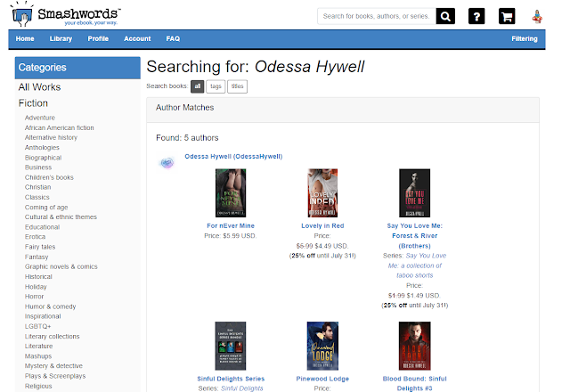This screenshot has width=570, height=392.
Task: Open the Pinewood Lodge title link
Action: pos(322,379)
